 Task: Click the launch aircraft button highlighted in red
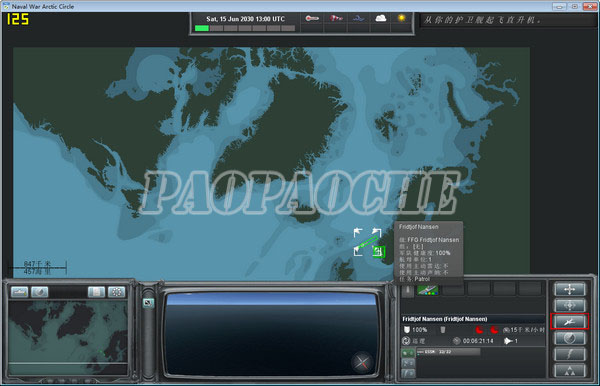569,322
